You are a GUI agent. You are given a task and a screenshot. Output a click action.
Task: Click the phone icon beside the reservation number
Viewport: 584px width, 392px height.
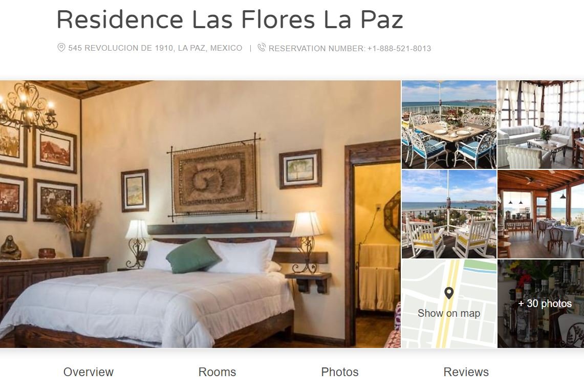click(x=262, y=48)
